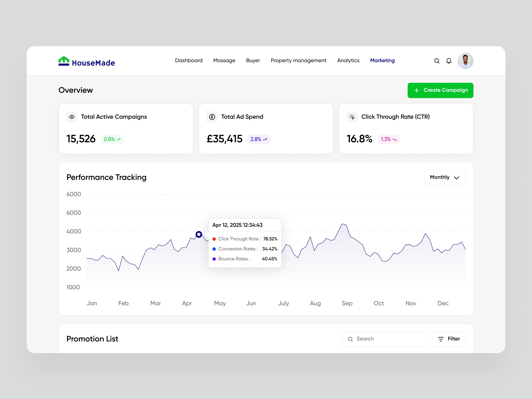532x399 pixels.
Task: Navigate to Property management
Action: [298, 60]
